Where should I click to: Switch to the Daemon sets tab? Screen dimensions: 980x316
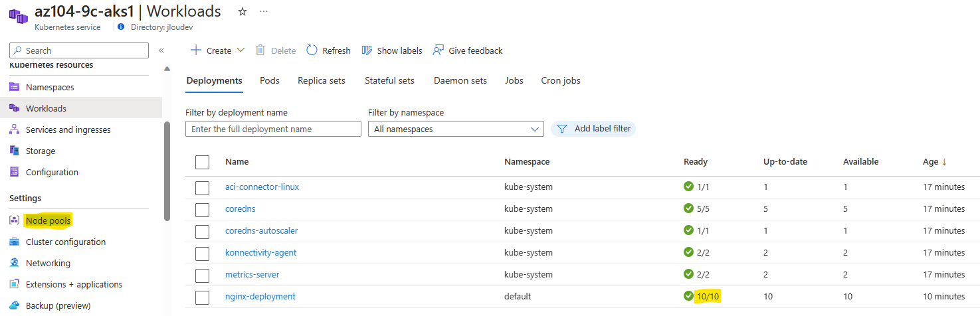click(460, 80)
